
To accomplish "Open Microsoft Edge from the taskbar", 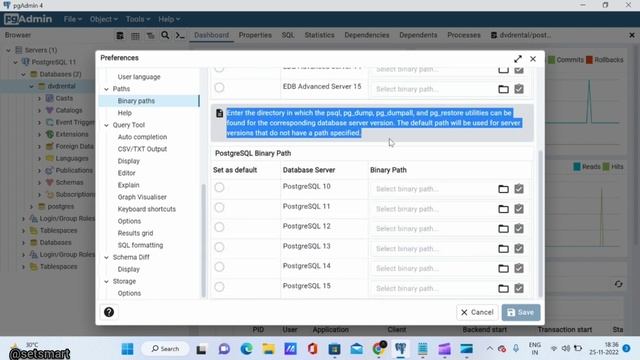I will (x=246, y=349).
